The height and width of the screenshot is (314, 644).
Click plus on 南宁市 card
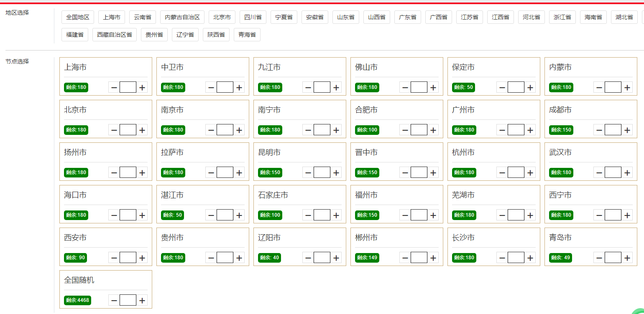coord(336,130)
